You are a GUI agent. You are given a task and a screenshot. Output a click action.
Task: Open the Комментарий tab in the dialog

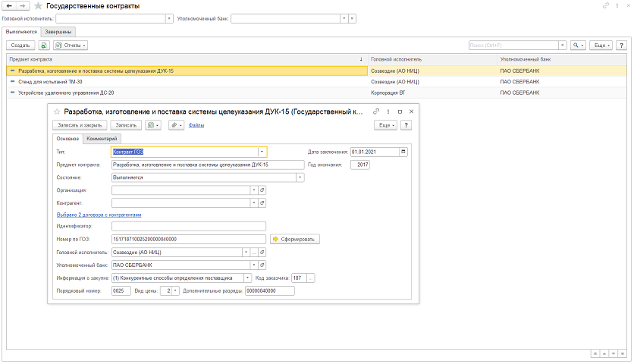[102, 139]
